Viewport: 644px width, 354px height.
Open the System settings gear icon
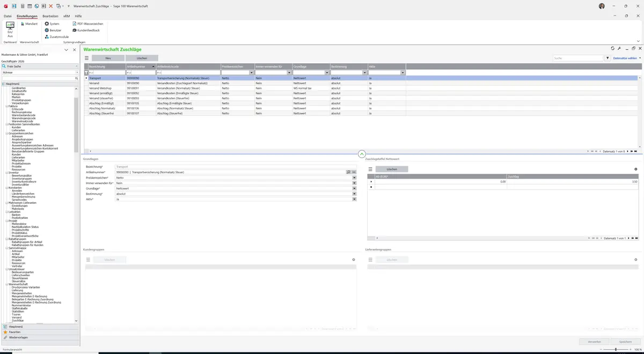pos(47,24)
